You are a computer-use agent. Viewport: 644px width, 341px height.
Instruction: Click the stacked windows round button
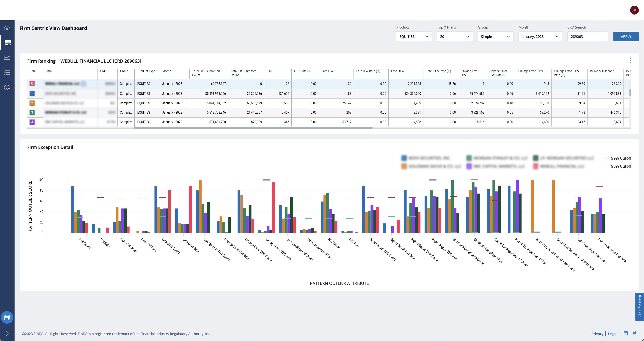click(7, 317)
